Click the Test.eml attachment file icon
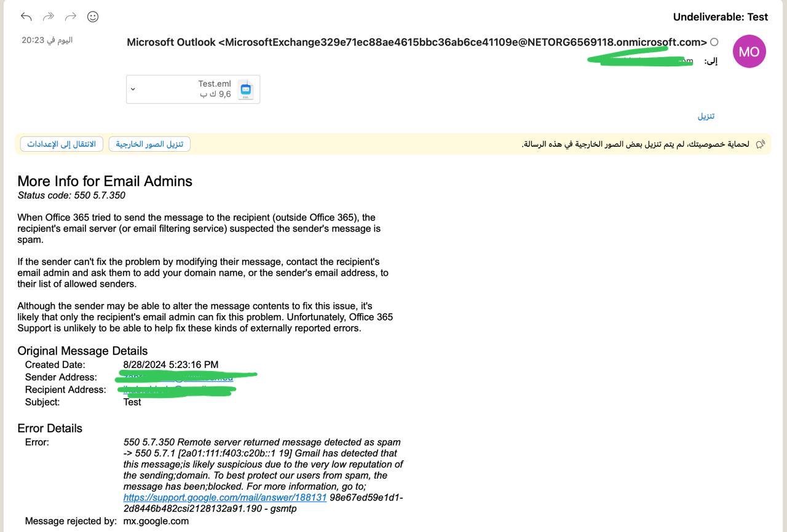787x532 pixels. [x=246, y=90]
